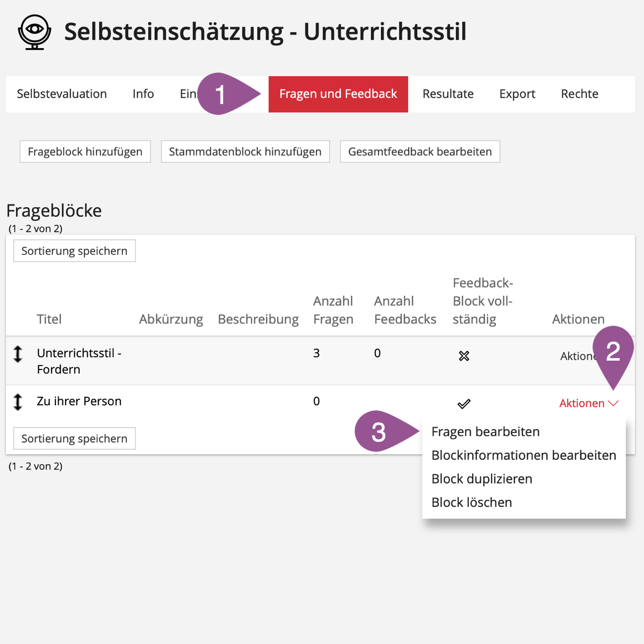Open the Export tab
The image size is (644, 644).
pos(517,94)
